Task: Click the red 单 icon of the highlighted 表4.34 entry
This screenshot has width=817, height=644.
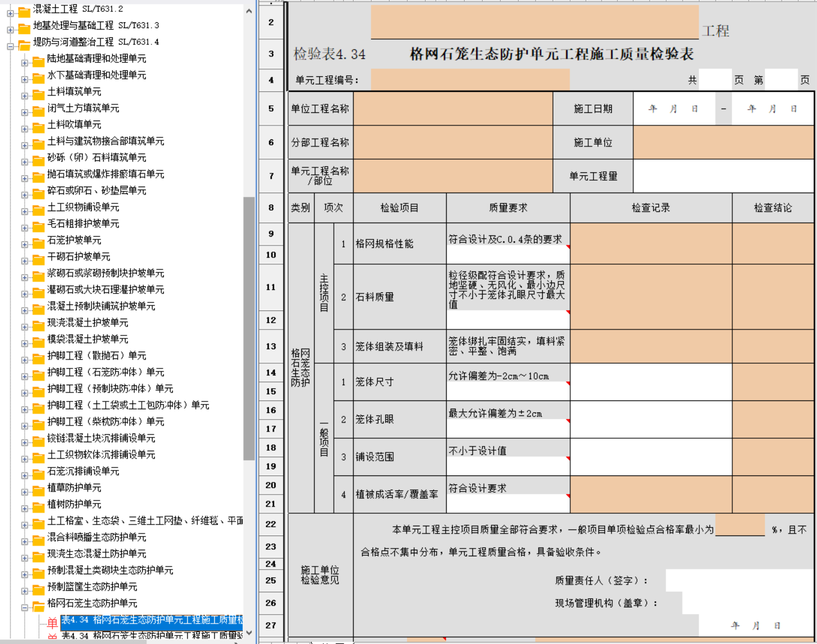Action: coord(53,622)
